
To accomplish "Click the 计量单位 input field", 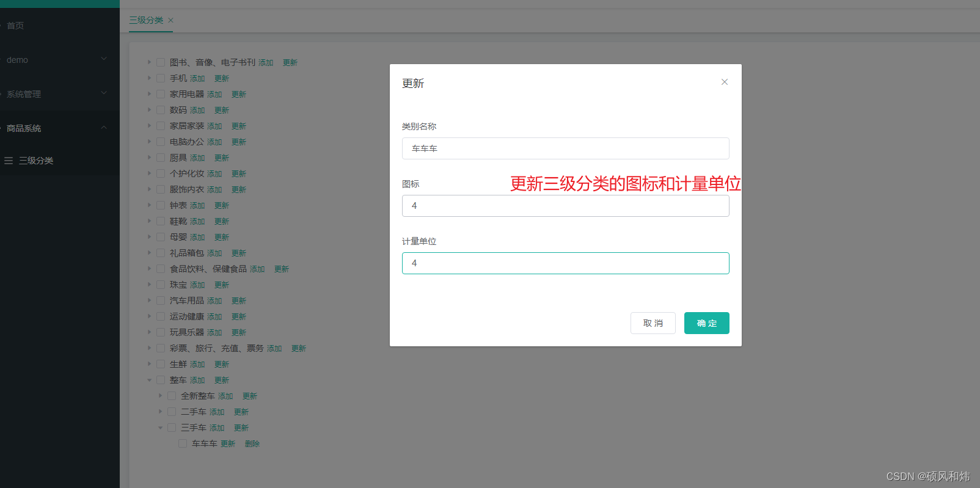I will point(566,263).
